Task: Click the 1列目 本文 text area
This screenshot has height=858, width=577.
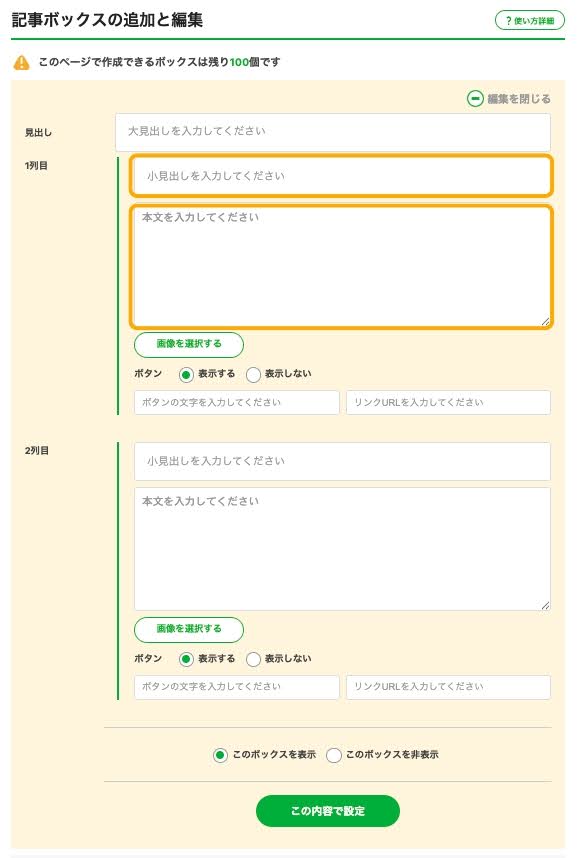Action: coord(342,266)
